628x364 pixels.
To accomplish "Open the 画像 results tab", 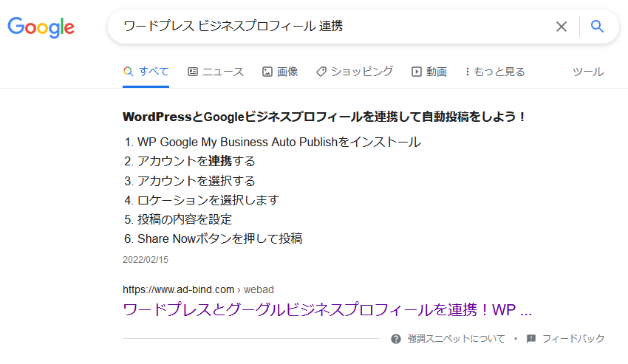I will click(280, 72).
